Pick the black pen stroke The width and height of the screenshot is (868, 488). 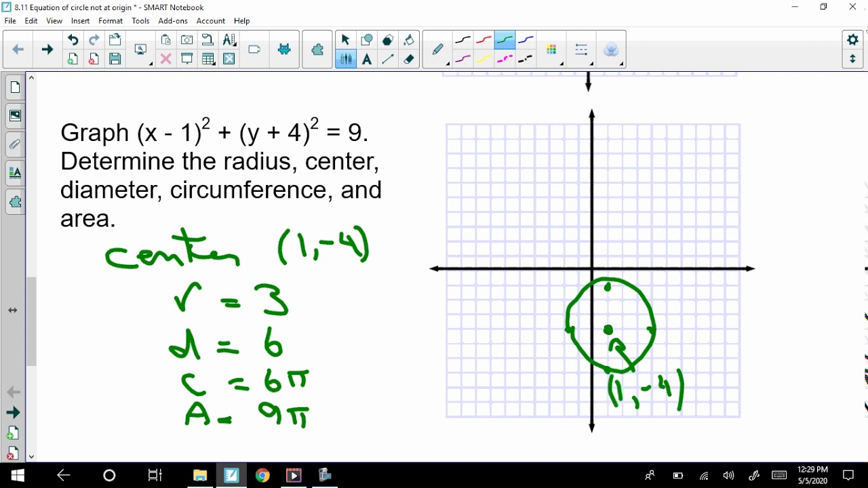pyautogui.click(x=462, y=40)
